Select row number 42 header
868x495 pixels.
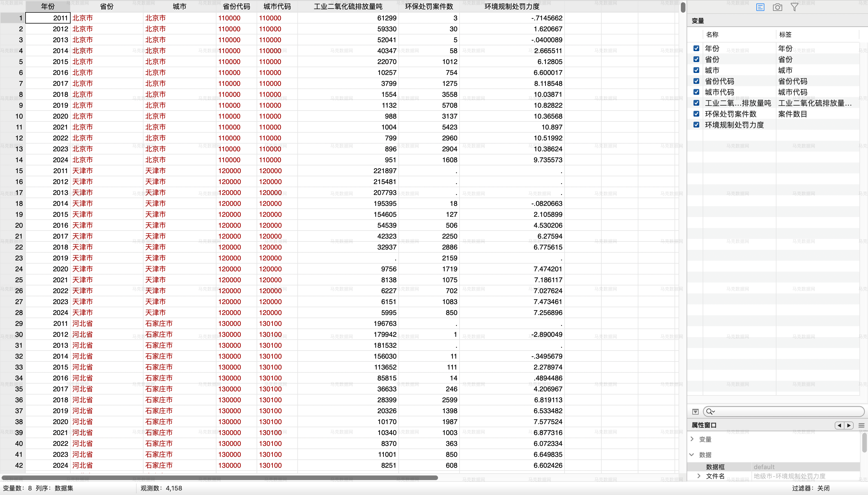pos(13,465)
